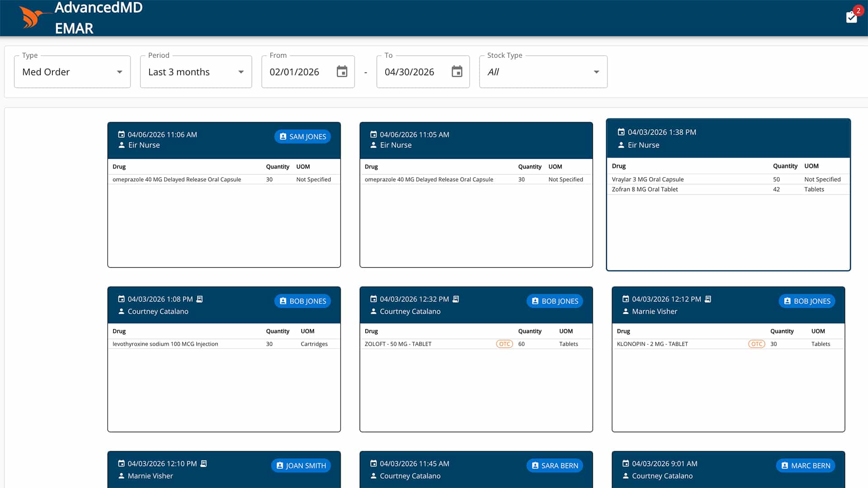Click the To date calendar icon
Viewport: 868px width, 488px height.
click(x=457, y=71)
